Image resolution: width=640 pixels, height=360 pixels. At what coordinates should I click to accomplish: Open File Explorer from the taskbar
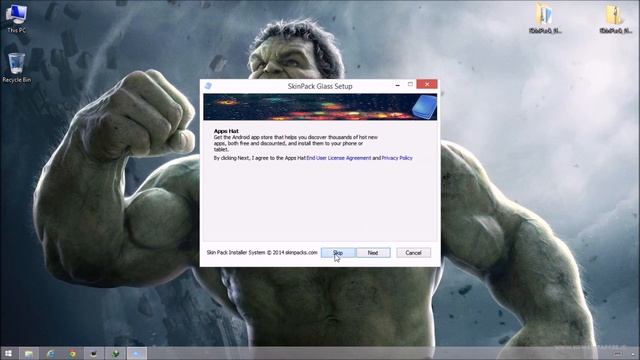click(29, 353)
